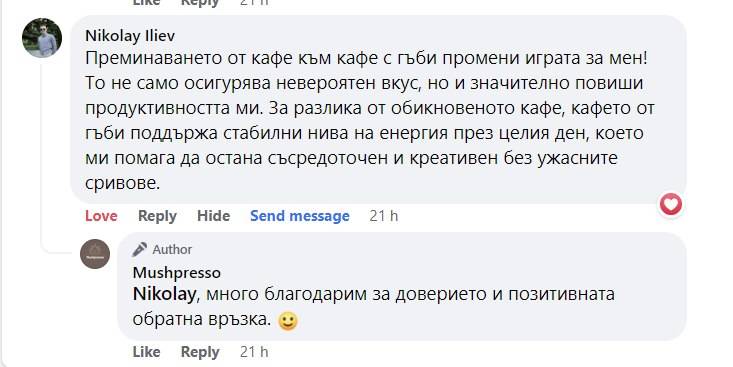Click the Nikolay Iliev commenter name
Viewport: 733px width, 367px height.
[x=130, y=36]
